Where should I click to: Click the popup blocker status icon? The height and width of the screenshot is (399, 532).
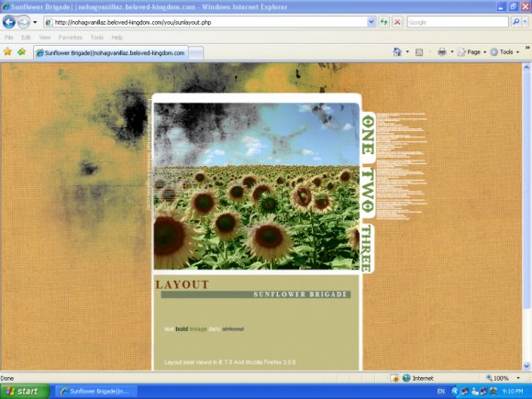coord(394,378)
